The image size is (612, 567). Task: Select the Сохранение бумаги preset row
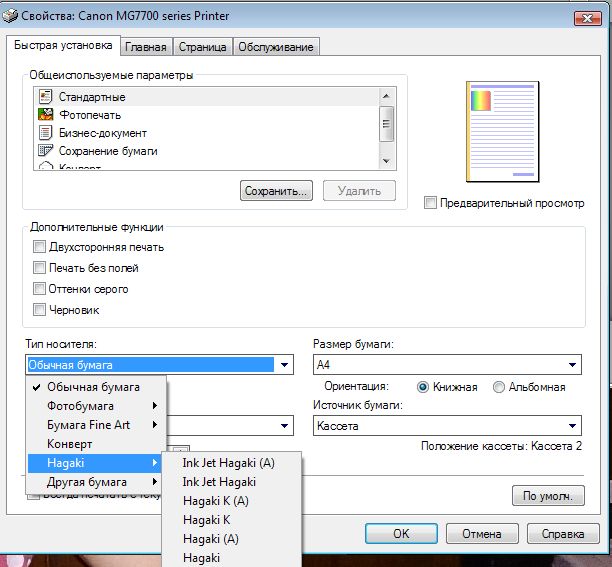pos(207,151)
